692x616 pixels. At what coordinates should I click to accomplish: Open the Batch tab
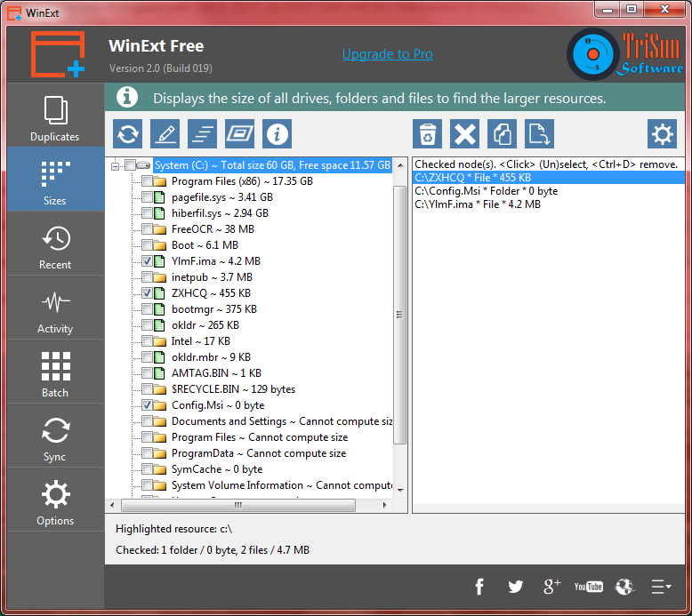pyautogui.click(x=55, y=372)
